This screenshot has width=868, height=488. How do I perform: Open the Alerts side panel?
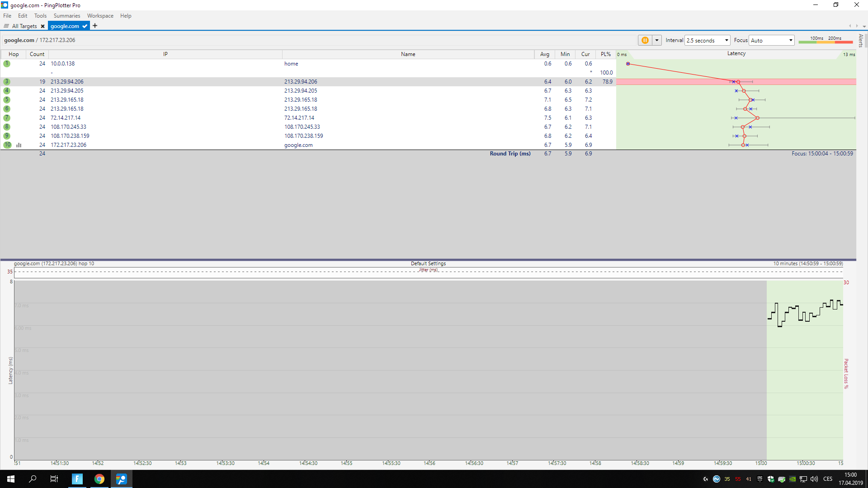tap(861, 41)
